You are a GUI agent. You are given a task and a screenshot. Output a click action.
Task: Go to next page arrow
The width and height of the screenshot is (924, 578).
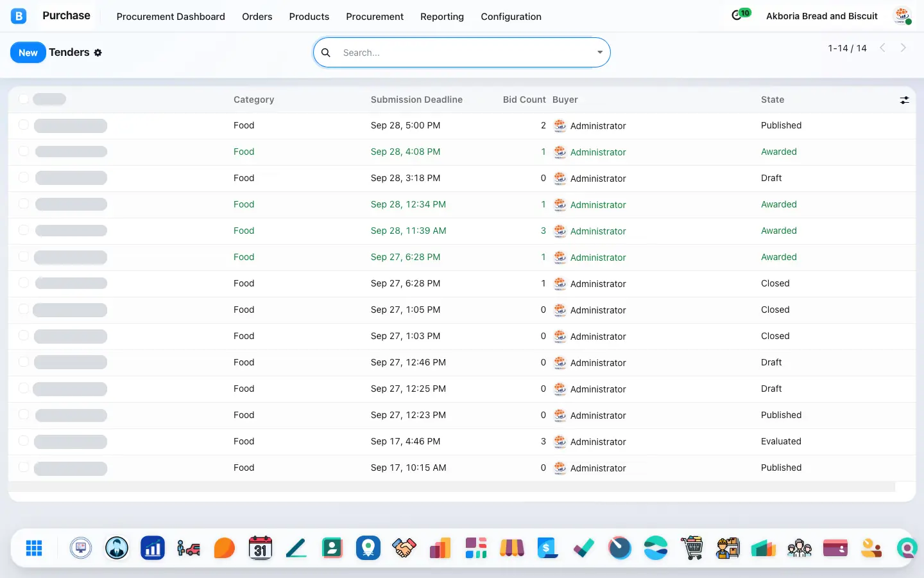click(x=903, y=48)
